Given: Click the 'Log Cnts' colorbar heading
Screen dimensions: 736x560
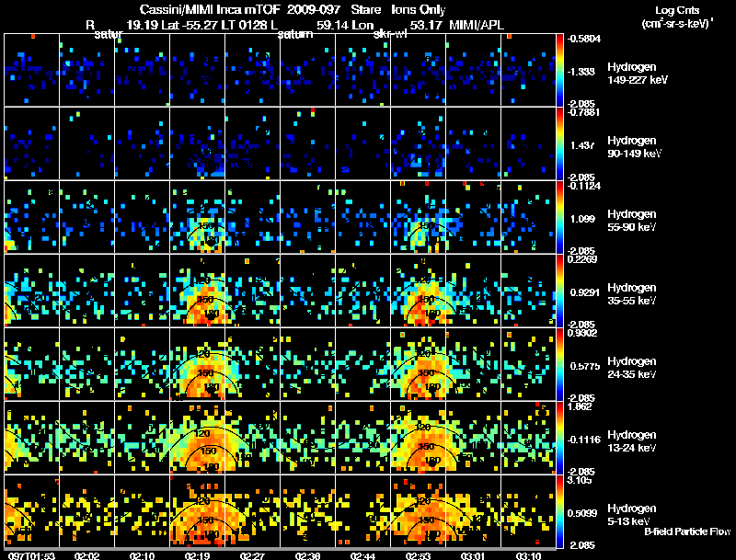Looking at the screenshot, I should click(x=677, y=10).
